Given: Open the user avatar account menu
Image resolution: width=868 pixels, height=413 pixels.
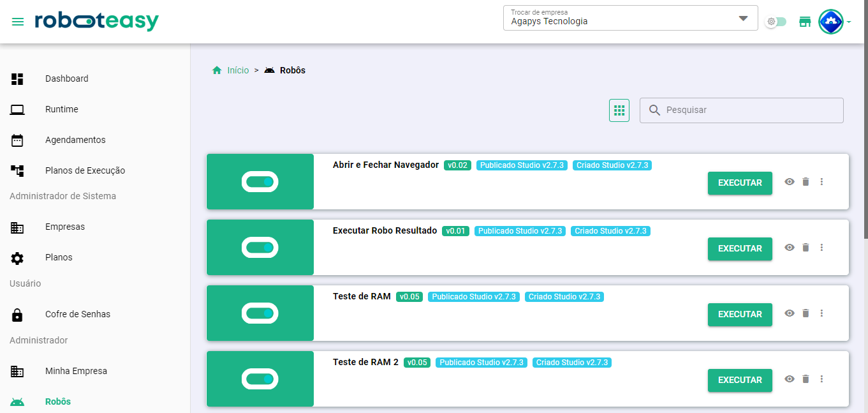Looking at the screenshot, I should click(831, 22).
